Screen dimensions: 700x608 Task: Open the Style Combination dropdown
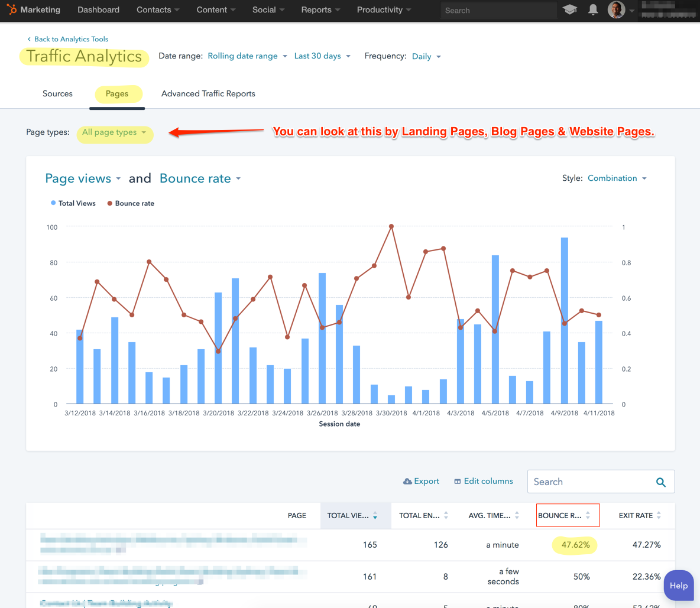617,178
